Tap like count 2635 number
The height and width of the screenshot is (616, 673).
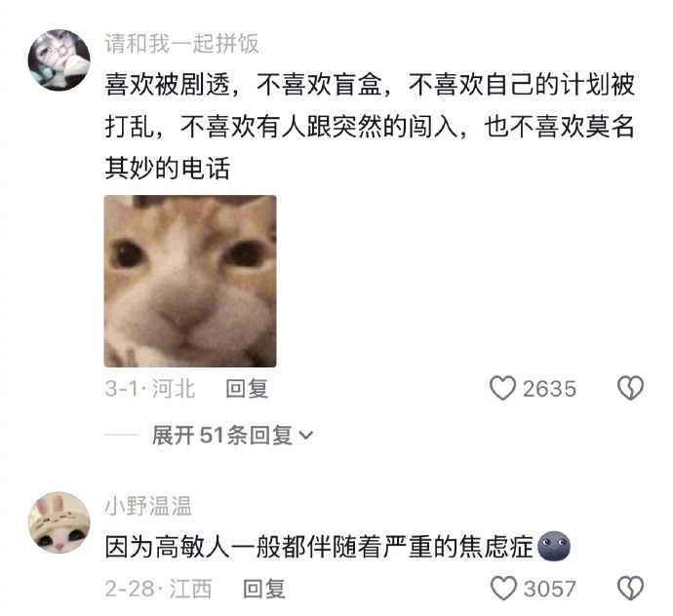click(549, 389)
